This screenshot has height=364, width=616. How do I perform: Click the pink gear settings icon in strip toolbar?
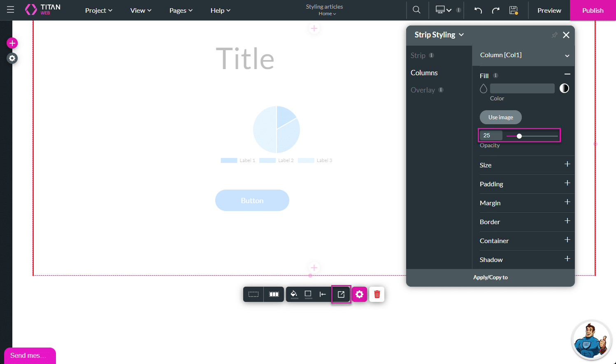tap(359, 294)
